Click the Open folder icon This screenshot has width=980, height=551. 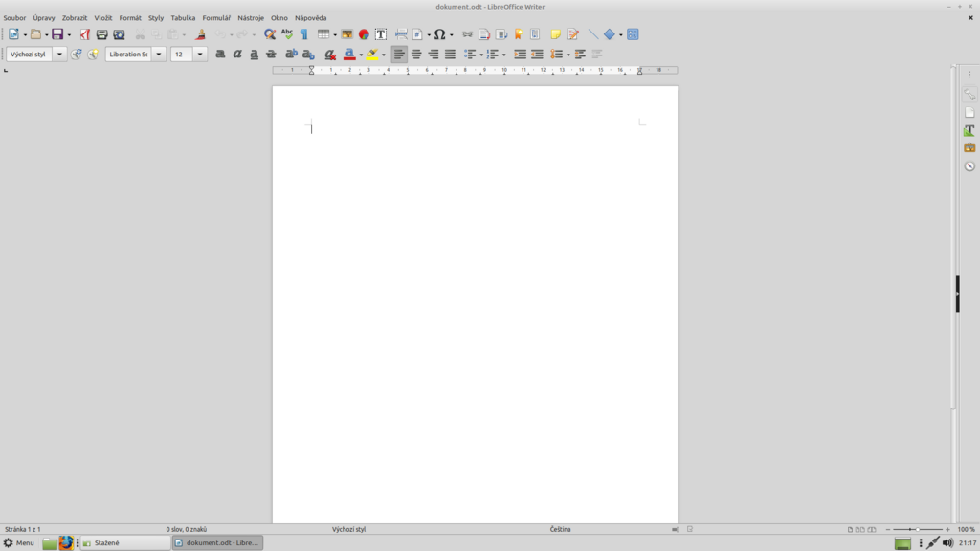[x=35, y=34]
